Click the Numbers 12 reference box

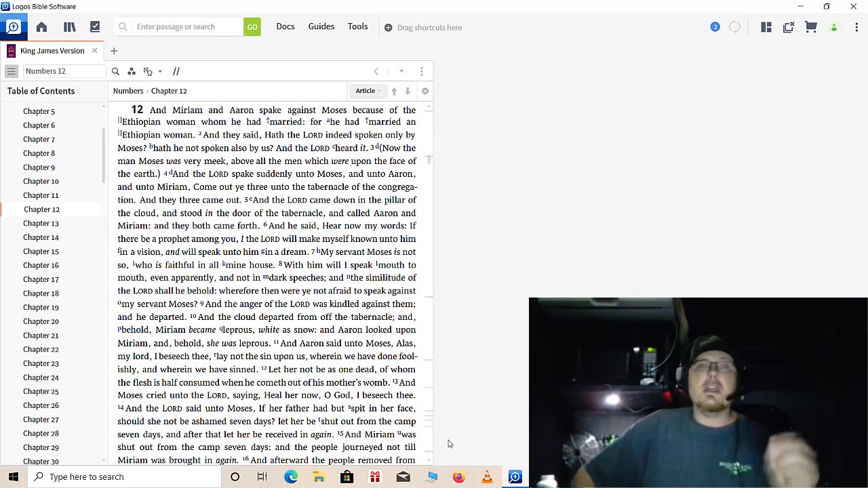pyautogui.click(x=64, y=71)
